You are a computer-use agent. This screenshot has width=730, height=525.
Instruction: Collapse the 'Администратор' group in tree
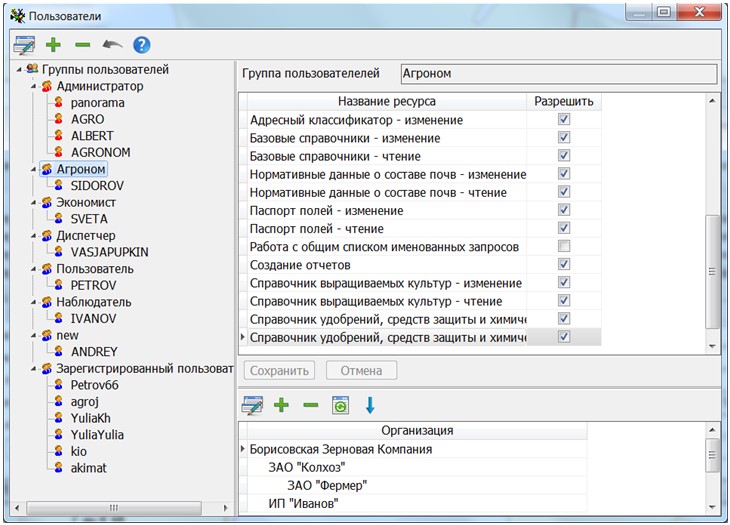pyautogui.click(x=34, y=87)
